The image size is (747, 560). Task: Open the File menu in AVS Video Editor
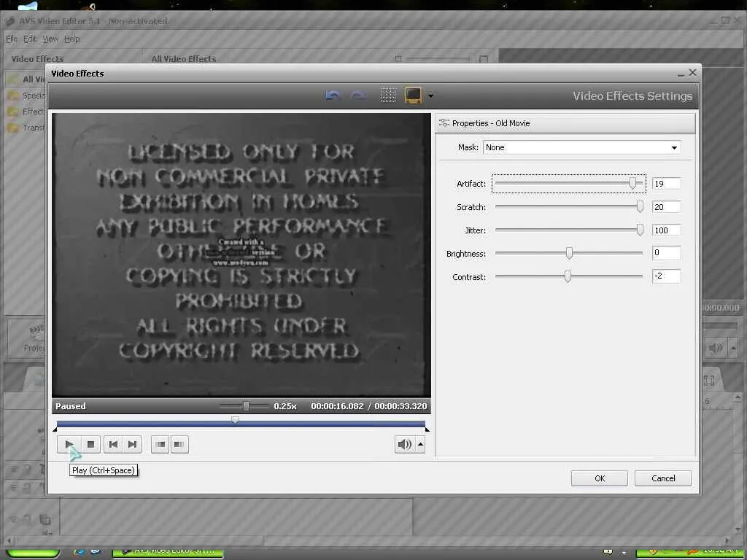point(12,39)
